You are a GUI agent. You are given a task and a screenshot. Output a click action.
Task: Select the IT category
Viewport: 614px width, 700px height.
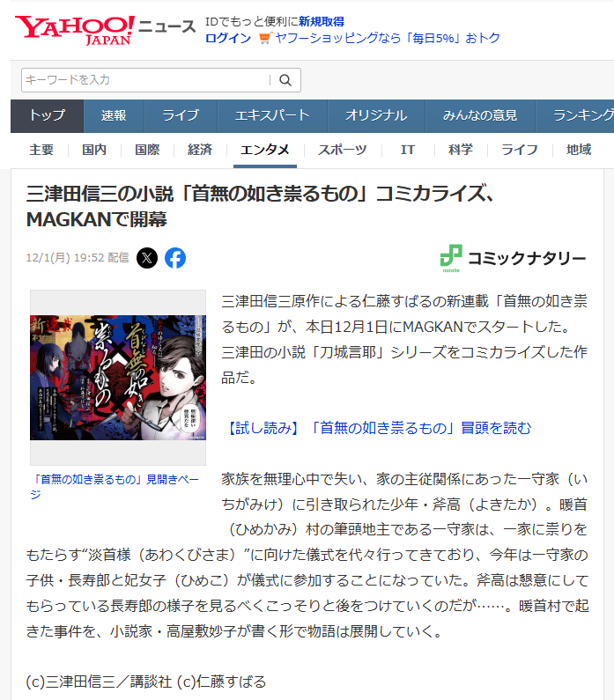point(408,150)
